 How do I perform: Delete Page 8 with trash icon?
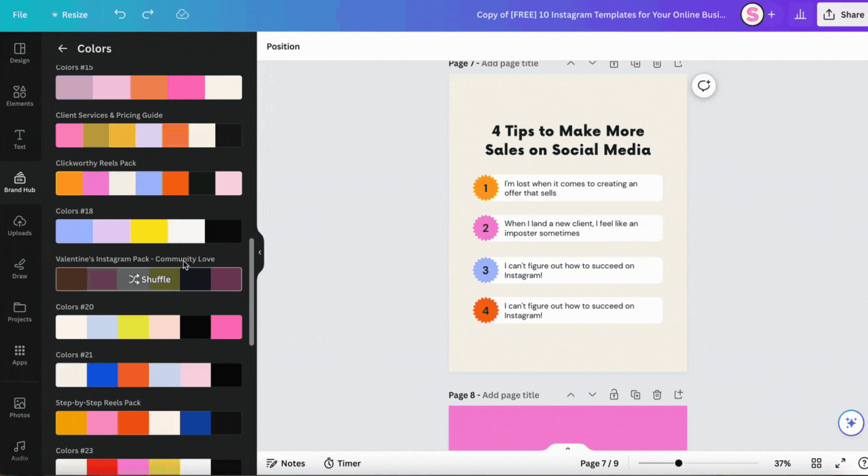[x=657, y=395]
